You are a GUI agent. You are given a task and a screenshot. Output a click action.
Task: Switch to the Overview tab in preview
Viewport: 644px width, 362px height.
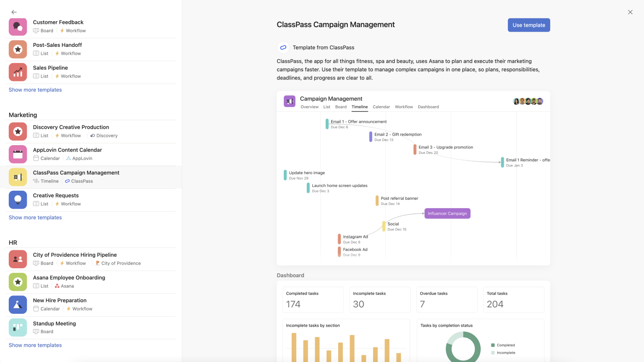[310, 107]
